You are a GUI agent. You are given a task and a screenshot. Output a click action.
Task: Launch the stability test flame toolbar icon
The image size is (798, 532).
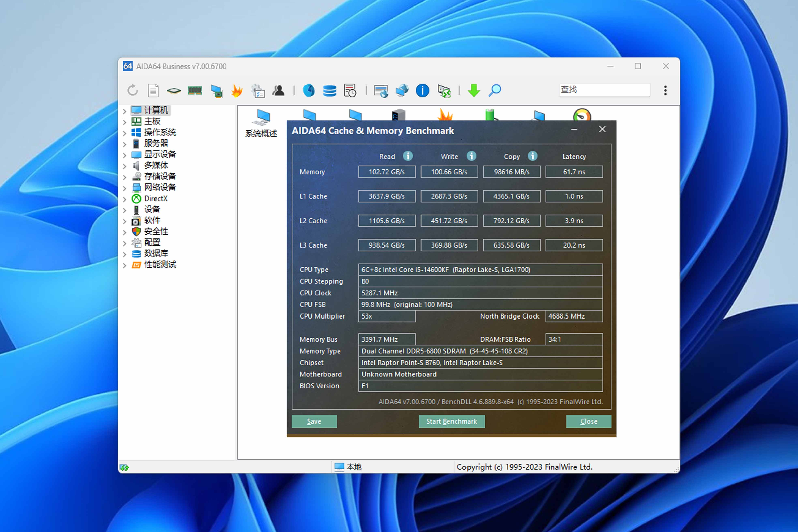click(x=237, y=91)
